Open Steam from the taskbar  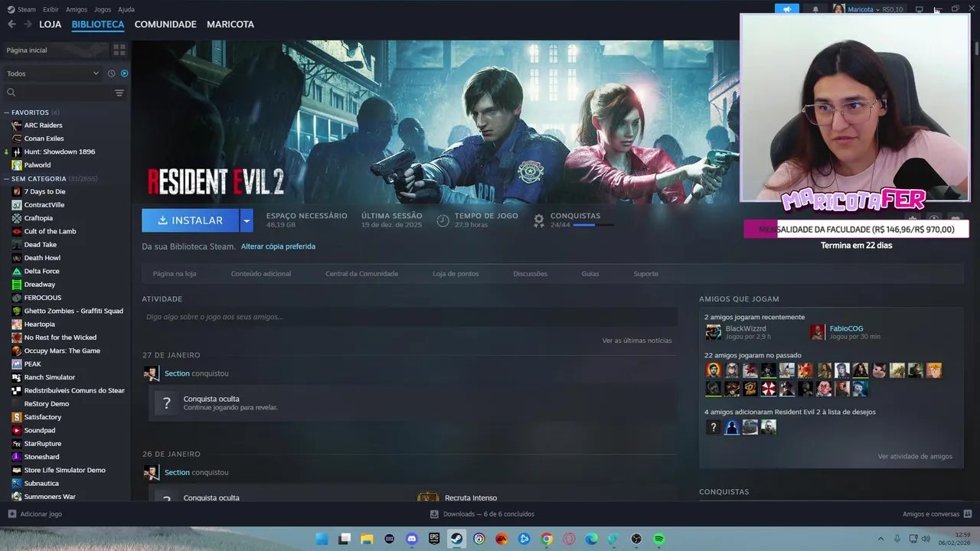click(456, 539)
